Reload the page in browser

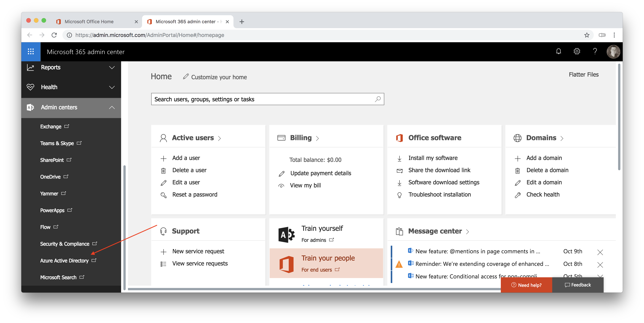[x=54, y=35]
